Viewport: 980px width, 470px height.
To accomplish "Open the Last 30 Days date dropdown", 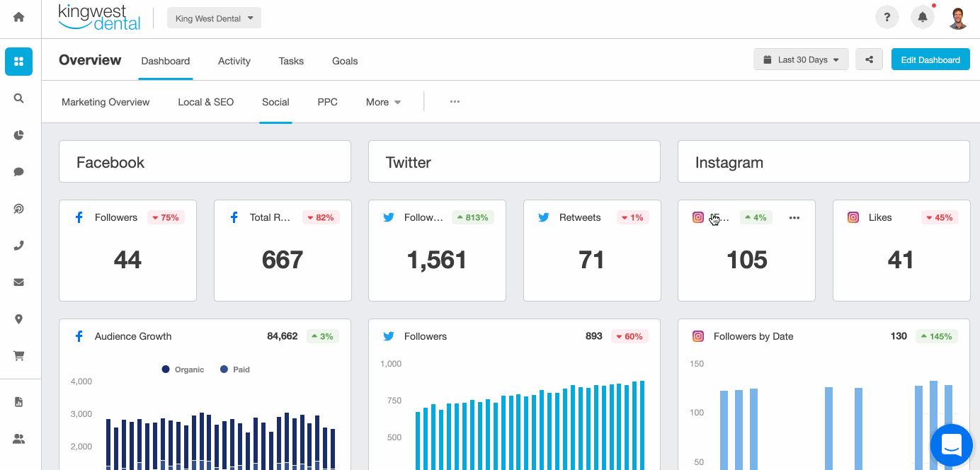I will point(801,60).
